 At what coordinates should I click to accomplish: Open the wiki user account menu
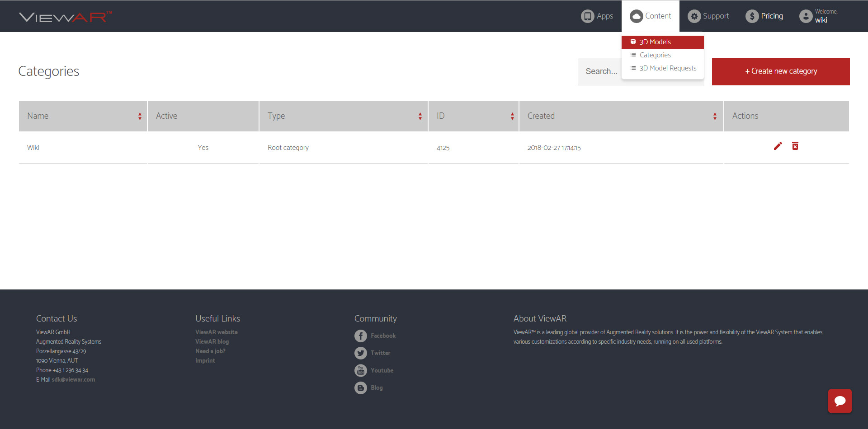(819, 16)
